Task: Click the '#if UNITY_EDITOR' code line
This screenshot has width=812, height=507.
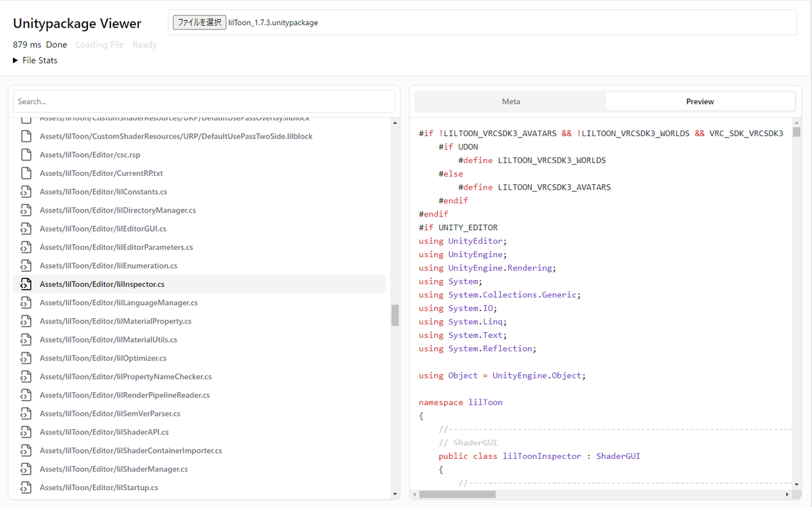Action: click(458, 227)
